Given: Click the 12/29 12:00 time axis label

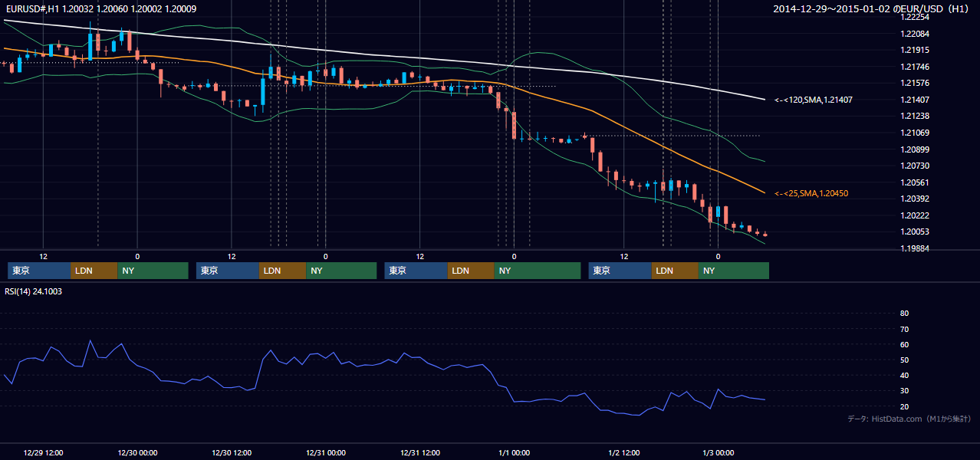Looking at the screenshot, I should tap(43, 452).
